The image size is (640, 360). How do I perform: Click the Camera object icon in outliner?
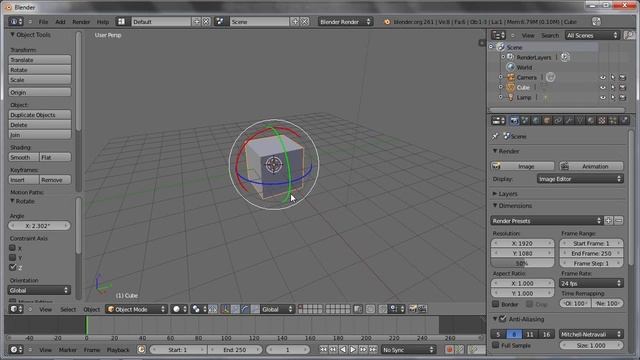(x=511, y=77)
